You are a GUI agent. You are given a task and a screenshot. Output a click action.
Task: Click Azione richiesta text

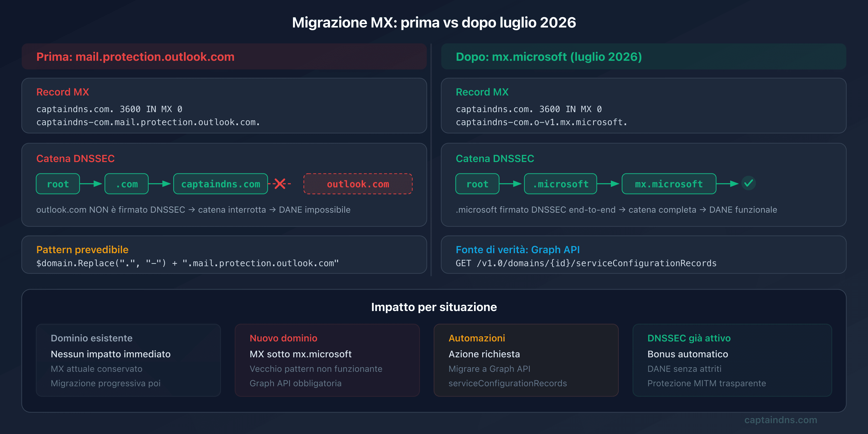(484, 354)
